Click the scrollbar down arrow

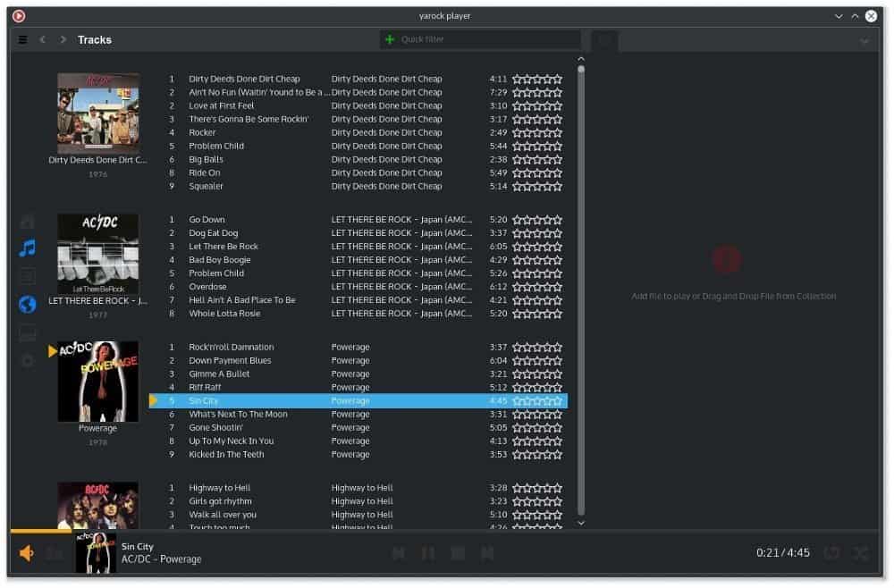[581, 523]
